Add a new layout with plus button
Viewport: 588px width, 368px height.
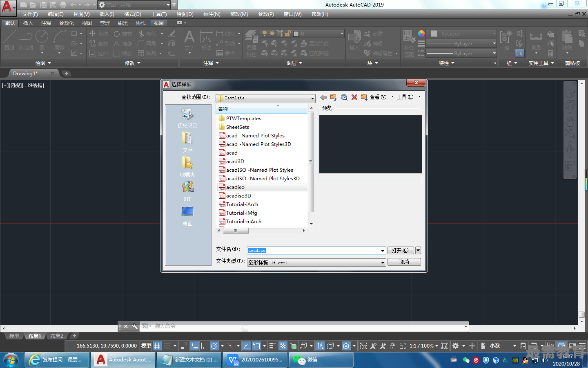pyautogui.click(x=74, y=336)
